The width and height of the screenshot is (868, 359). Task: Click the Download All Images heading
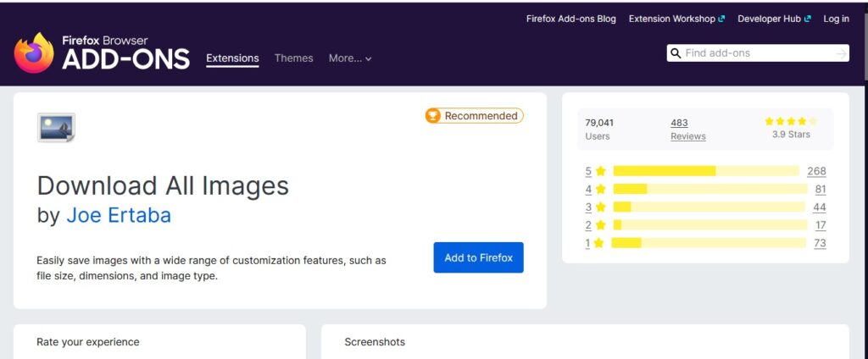click(163, 186)
